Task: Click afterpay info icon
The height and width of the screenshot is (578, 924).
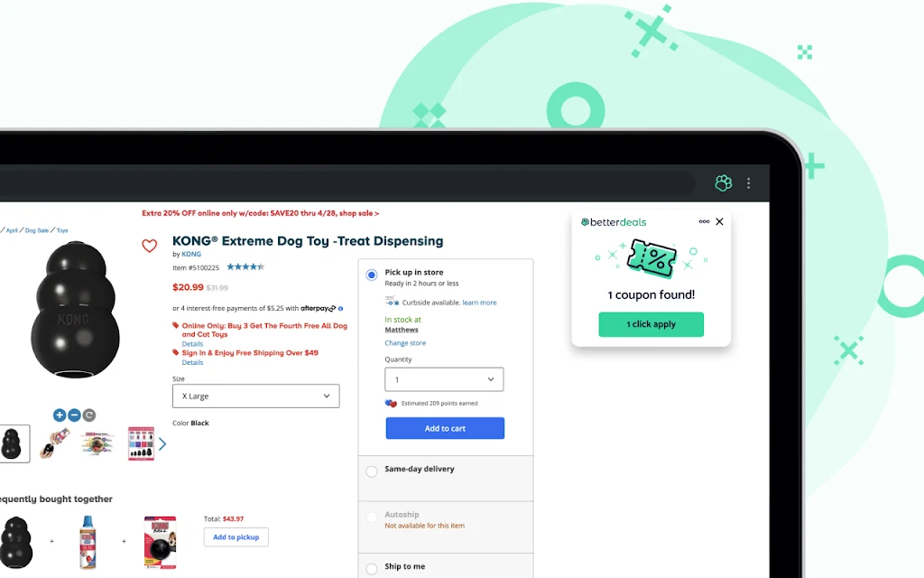Action: point(340,309)
